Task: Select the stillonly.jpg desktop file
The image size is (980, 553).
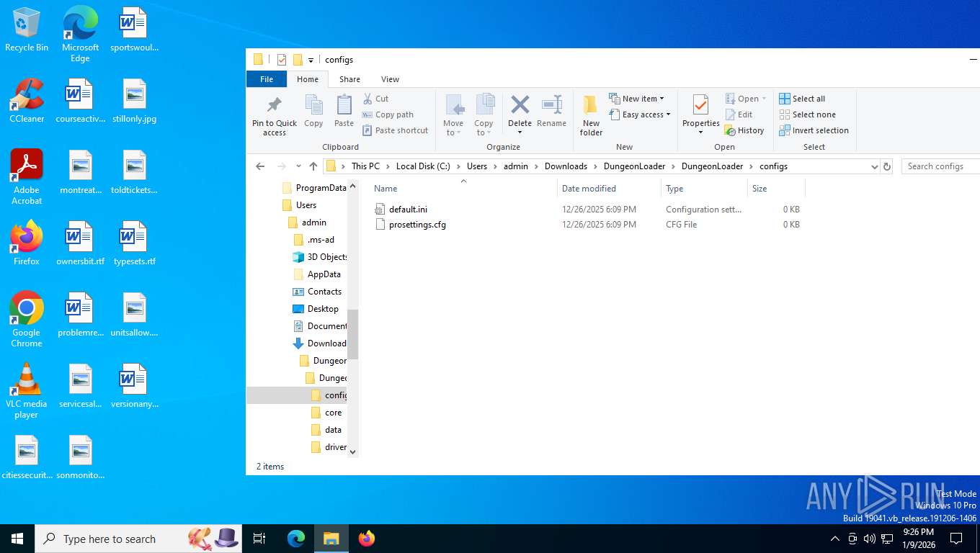Action: point(135,101)
